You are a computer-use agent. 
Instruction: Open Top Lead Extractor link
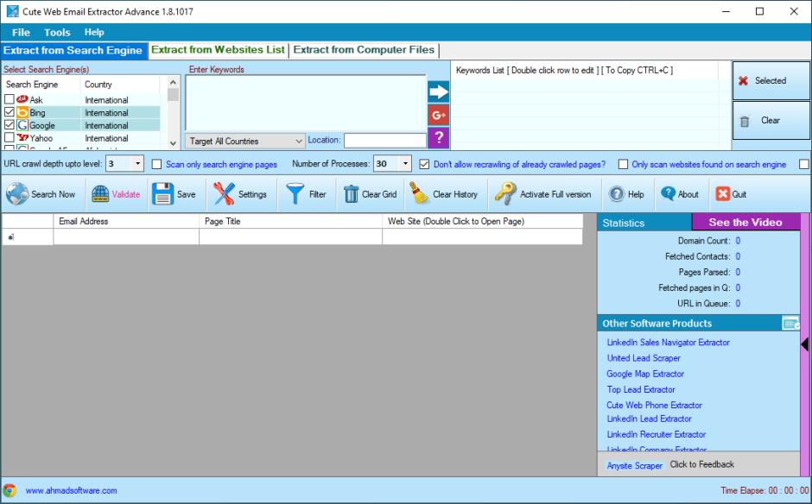point(641,389)
